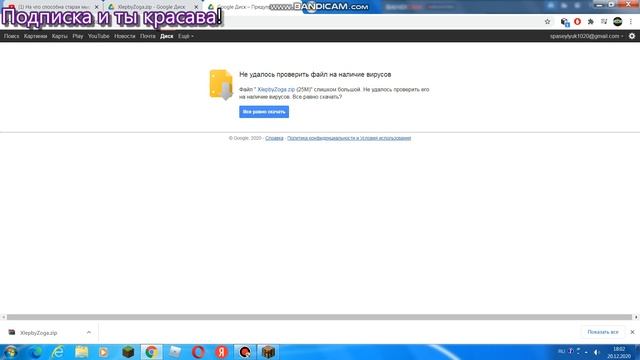Open the media control playlist icon
The image size is (640, 360).
[x=604, y=22]
